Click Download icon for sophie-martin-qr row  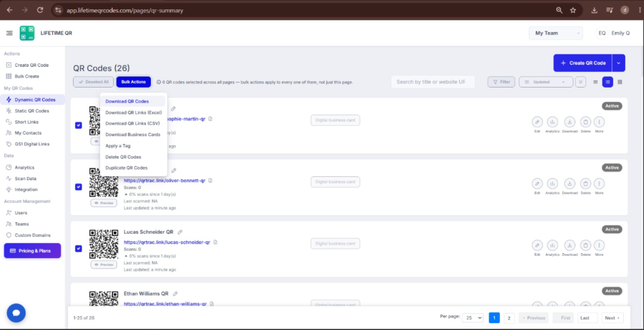coord(570,122)
